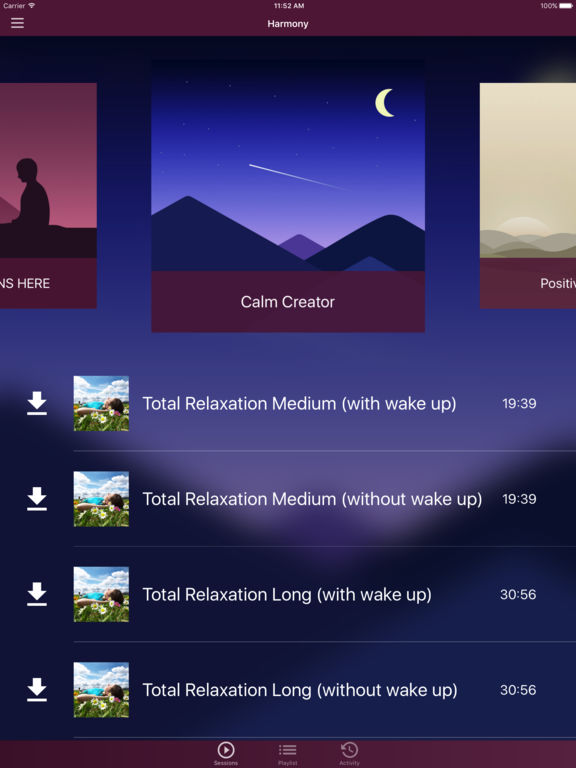The height and width of the screenshot is (768, 576).
Task: Tap thumbnail of Total Relaxation Long (without wake up)
Action: coord(101,690)
